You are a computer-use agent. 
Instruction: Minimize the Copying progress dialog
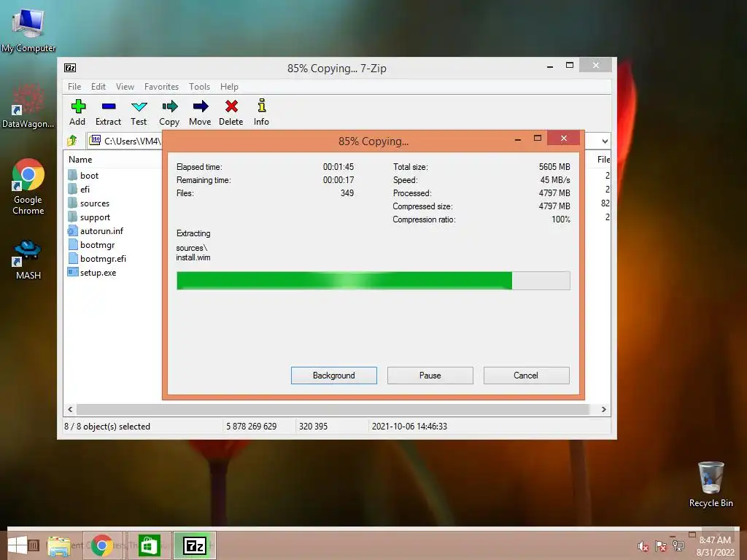518,139
